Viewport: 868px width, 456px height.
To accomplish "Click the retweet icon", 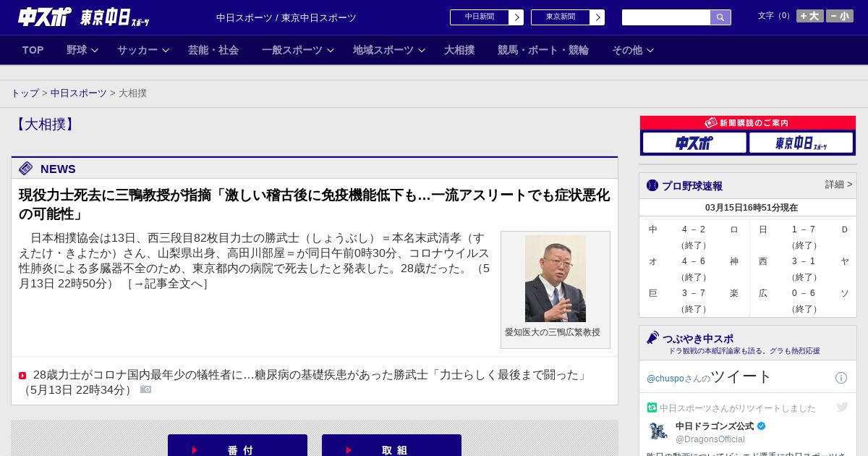I will [x=652, y=408].
